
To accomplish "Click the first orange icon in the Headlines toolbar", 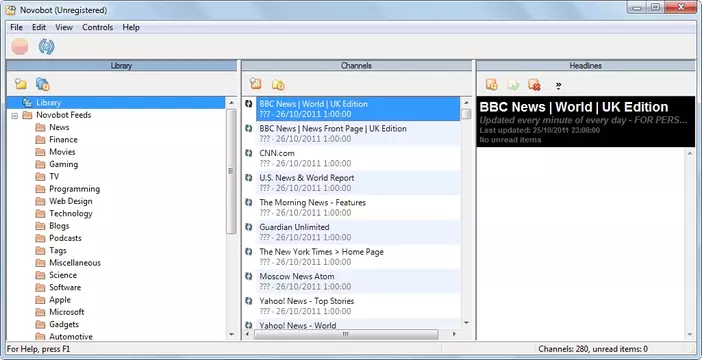I will coord(492,84).
